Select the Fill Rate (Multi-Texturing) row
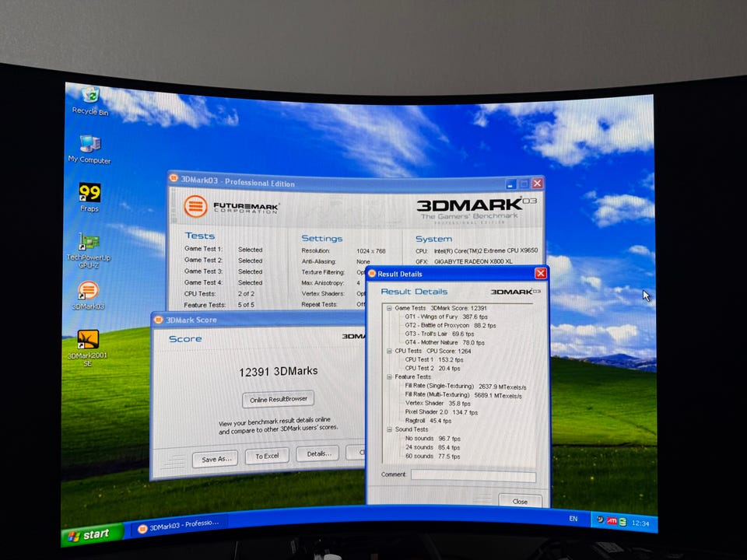Screen dimensions: 747x560 [x=464, y=395]
